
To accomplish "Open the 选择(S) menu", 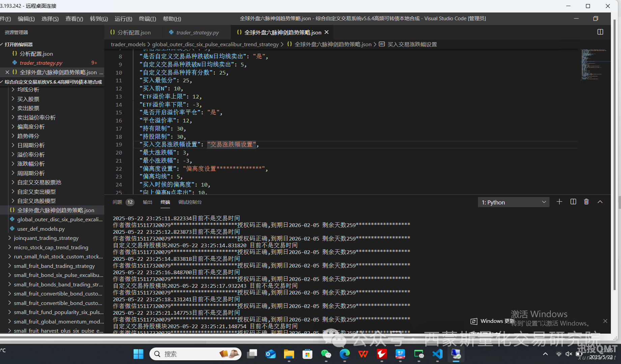I will point(50,19).
